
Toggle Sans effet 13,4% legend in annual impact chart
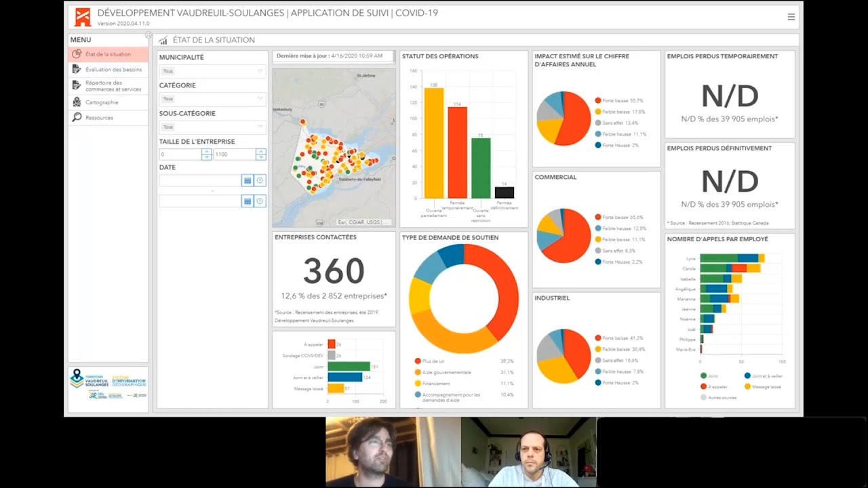click(x=616, y=123)
